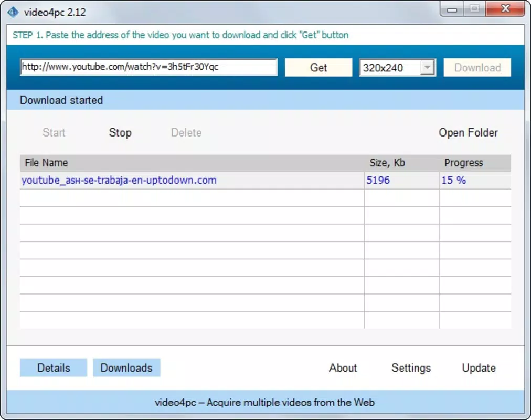Click the Get button

318,67
